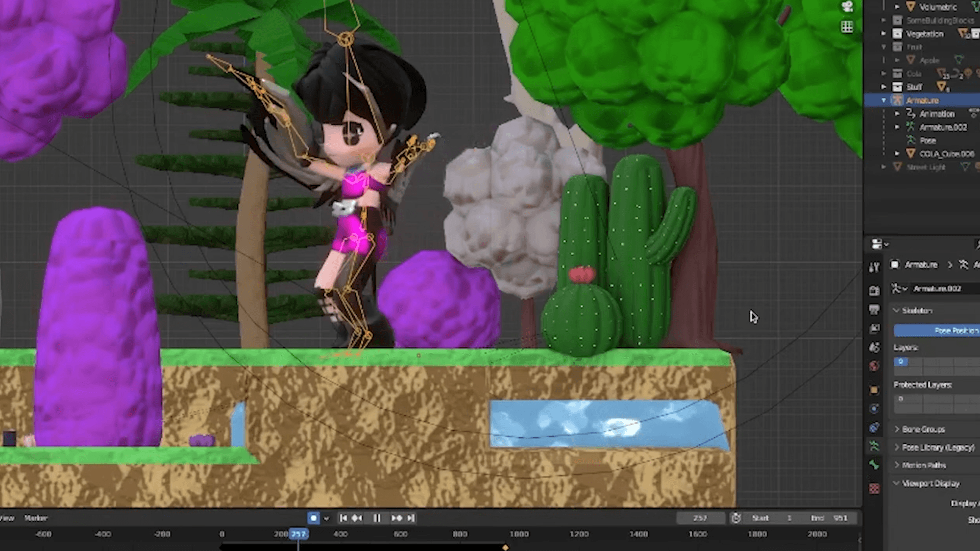Screen dimensions: 980x551
Task: Click jump to start frame button
Action: point(344,518)
